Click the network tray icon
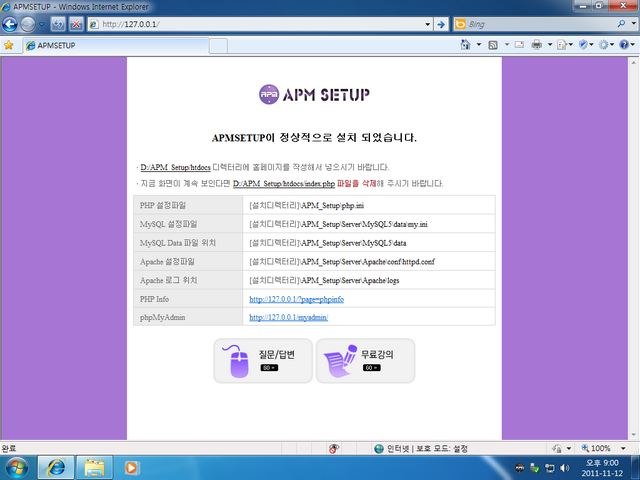 click(550, 468)
